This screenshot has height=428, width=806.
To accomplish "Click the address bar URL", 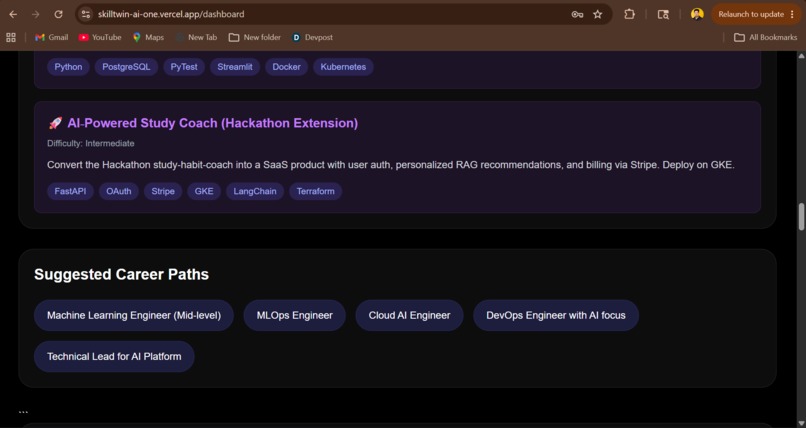I will pos(171,14).
